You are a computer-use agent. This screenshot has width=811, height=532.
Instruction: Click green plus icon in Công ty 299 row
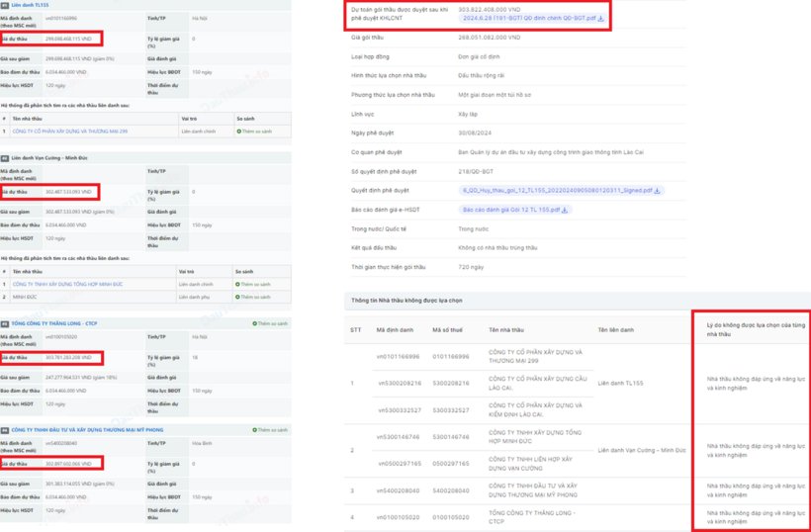[x=239, y=131]
